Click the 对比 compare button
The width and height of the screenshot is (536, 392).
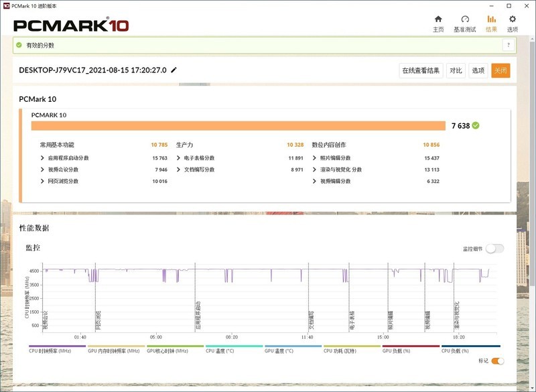coord(456,70)
